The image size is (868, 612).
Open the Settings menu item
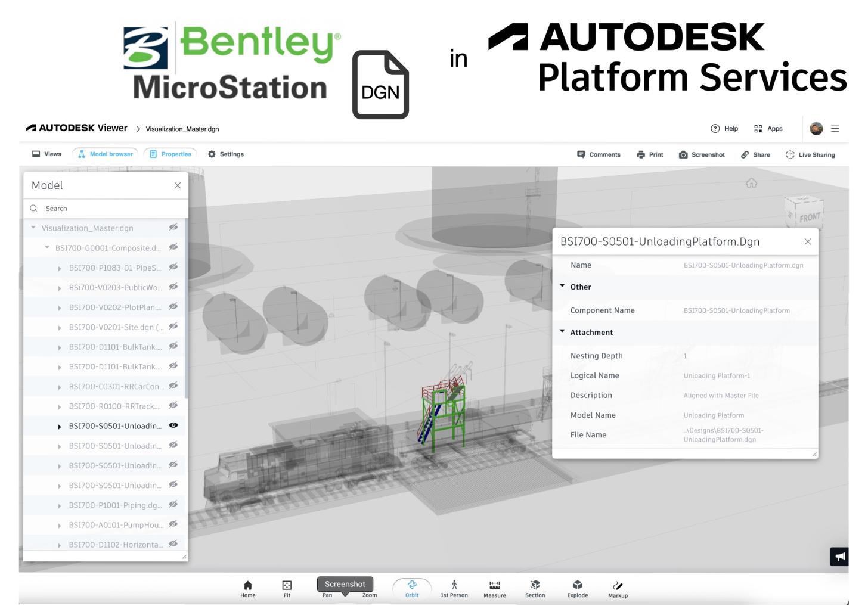(226, 154)
